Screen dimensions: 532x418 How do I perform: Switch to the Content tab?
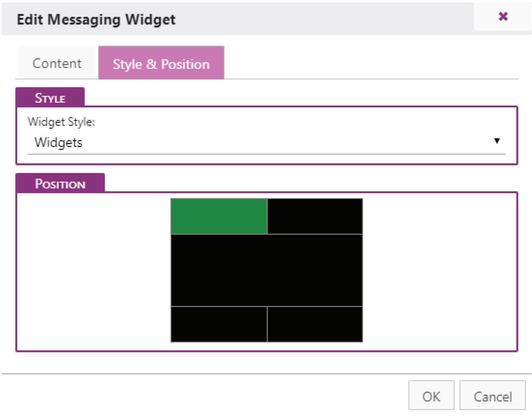pyautogui.click(x=57, y=63)
